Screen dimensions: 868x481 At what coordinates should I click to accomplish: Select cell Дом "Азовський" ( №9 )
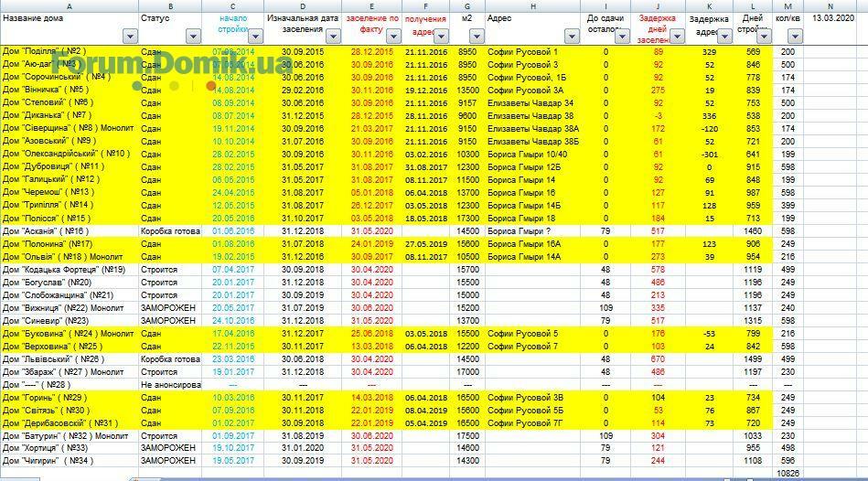pyautogui.click(x=70, y=141)
